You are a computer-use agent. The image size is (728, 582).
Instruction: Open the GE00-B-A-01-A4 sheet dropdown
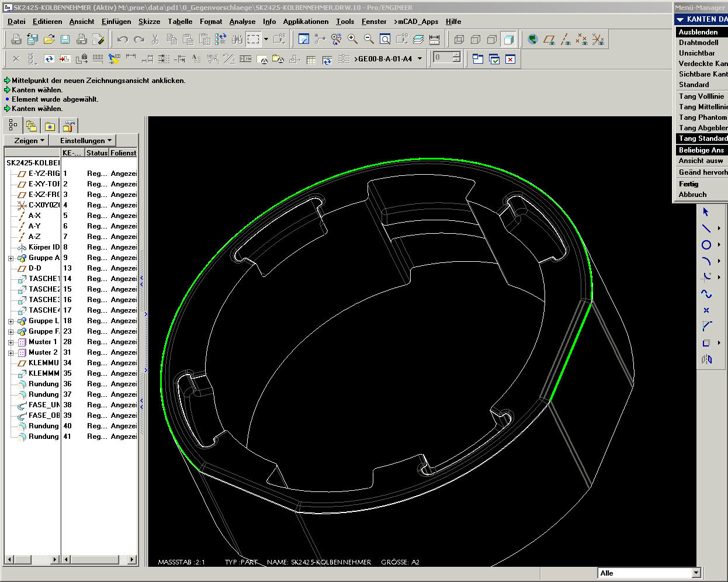pos(420,59)
